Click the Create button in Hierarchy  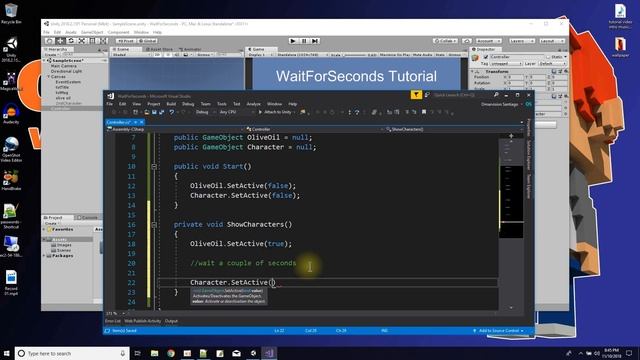51,54
